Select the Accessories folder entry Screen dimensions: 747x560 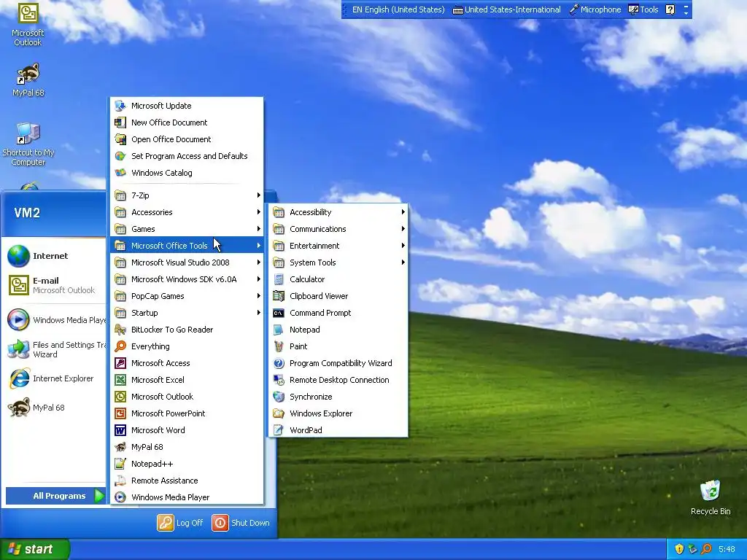point(186,212)
